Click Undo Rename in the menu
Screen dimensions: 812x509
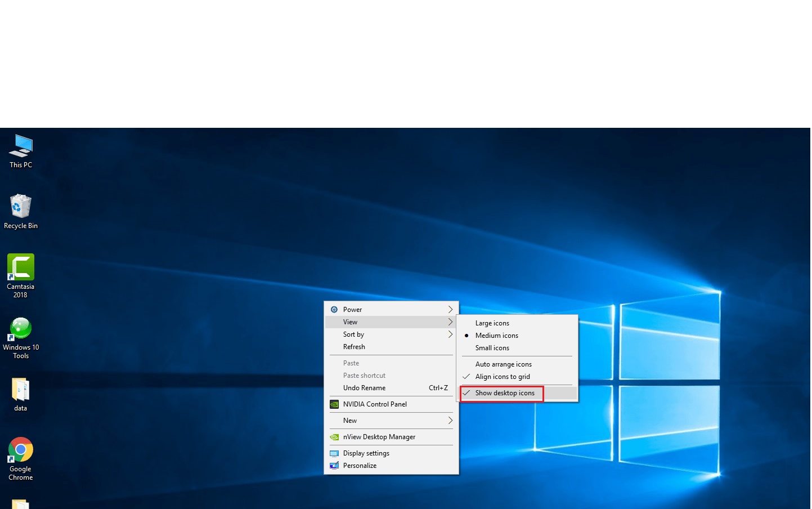(364, 387)
